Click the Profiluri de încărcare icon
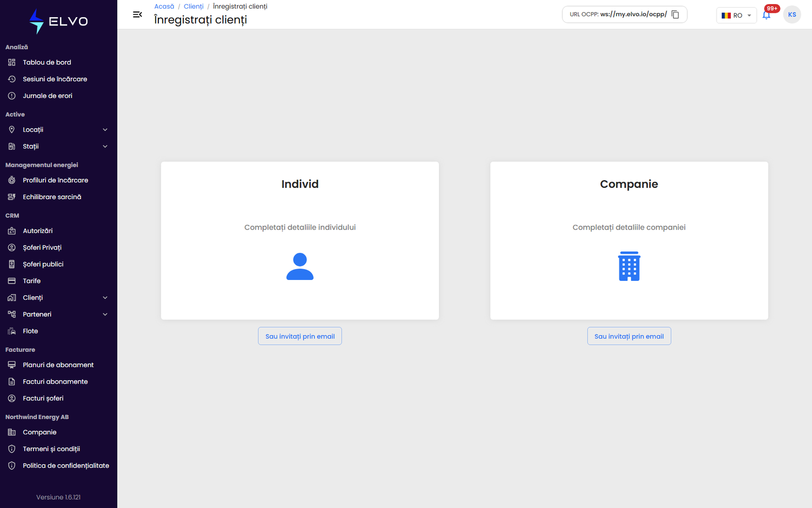This screenshot has width=812, height=508. click(x=12, y=180)
